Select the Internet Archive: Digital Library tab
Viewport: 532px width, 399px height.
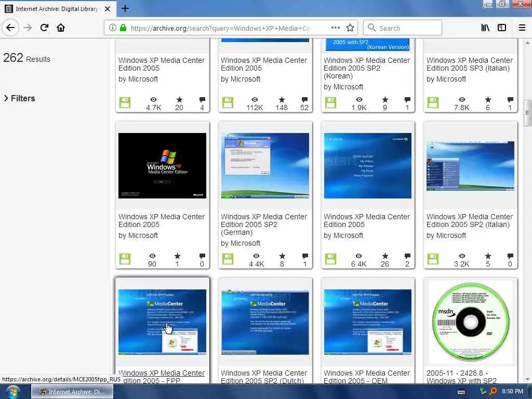(x=58, y=9)
